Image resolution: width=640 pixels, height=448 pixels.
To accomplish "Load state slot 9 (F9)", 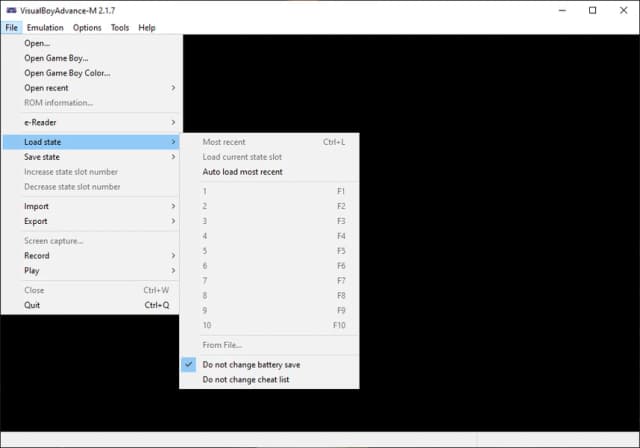I will tap(269, 310).
